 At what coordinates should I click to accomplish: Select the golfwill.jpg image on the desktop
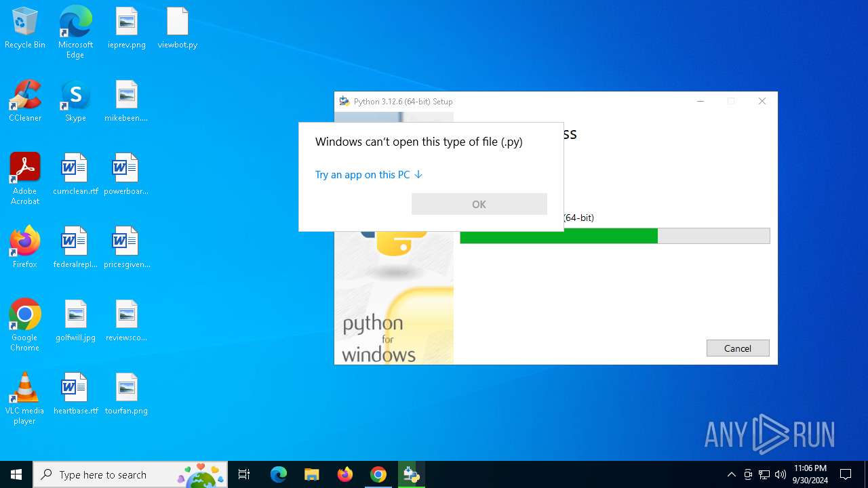[x=75, y=321]
